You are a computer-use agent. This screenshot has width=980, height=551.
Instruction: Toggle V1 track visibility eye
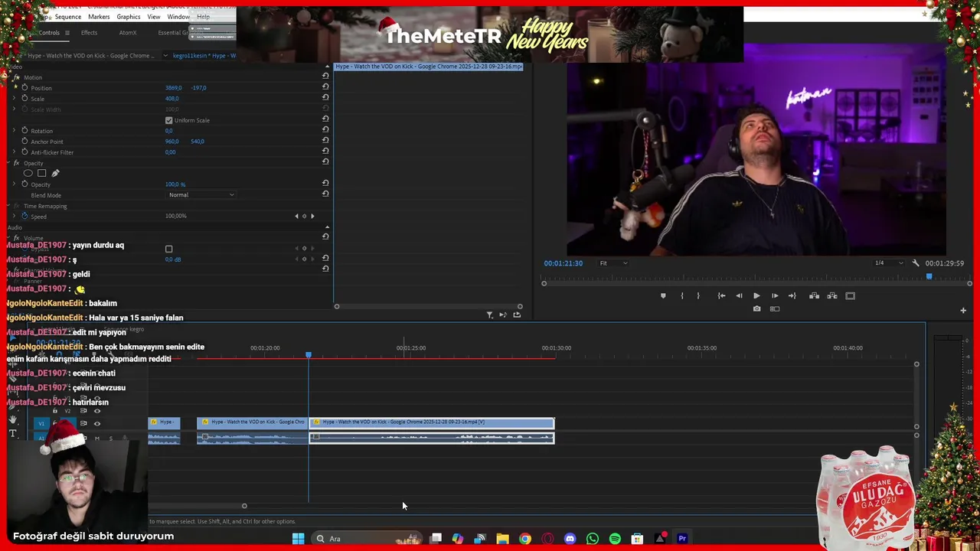tap(96, 423)
